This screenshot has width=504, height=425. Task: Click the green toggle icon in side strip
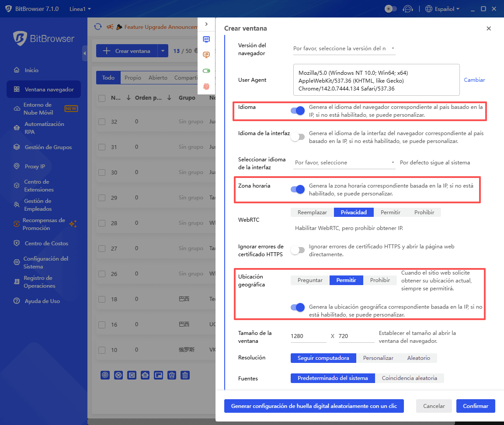tap(206, 71)
